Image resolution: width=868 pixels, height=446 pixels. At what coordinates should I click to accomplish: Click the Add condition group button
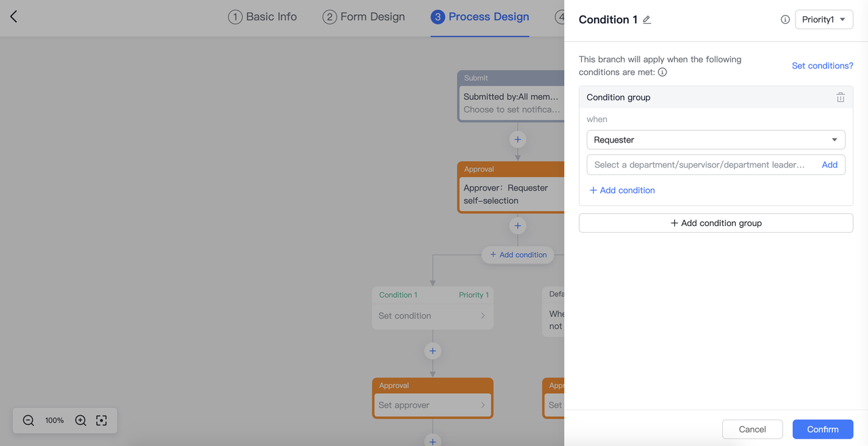click(x=715, y=223)
